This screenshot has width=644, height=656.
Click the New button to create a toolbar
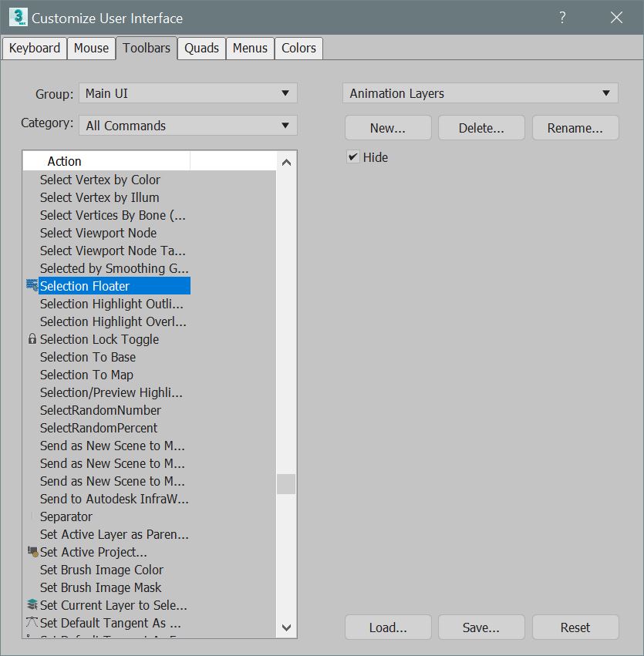pyautogui.click(x=387, y=128)
